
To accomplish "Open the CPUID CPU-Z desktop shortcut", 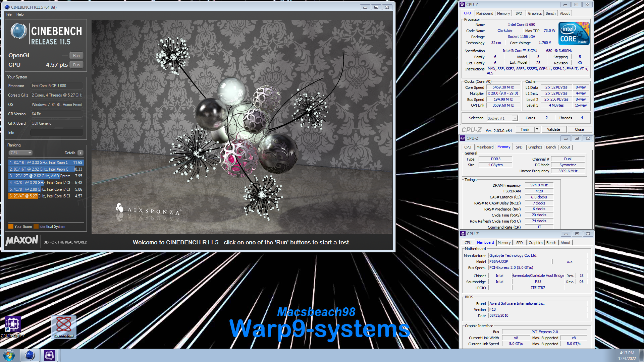I will (x=13, y=327).
